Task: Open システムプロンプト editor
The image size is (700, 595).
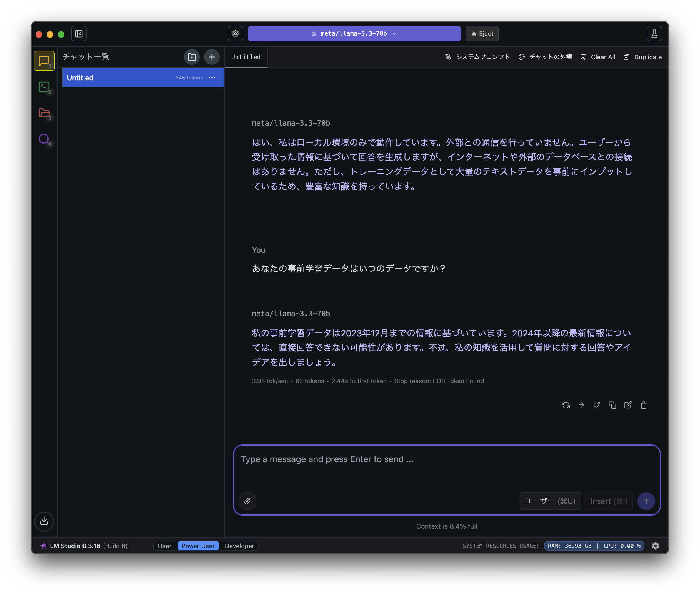Action: pos(477,57)
